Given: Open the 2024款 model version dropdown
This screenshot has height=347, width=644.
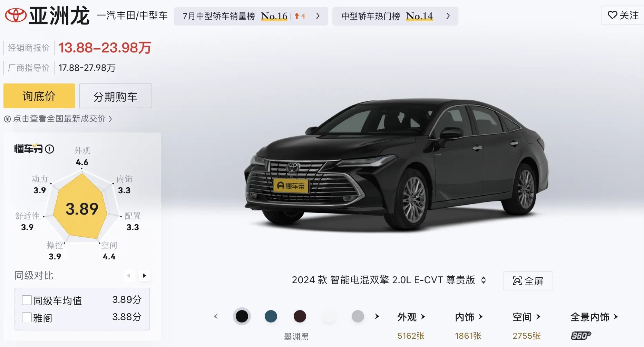Looking at the screenshot, I should (x=389, y=280).
